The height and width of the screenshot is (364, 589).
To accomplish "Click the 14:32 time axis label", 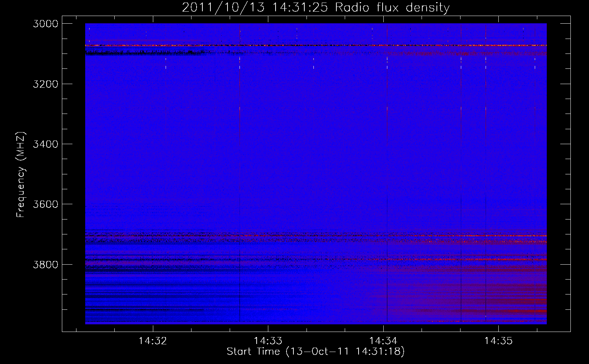I will pyautogui.click(x=153, y=341).
